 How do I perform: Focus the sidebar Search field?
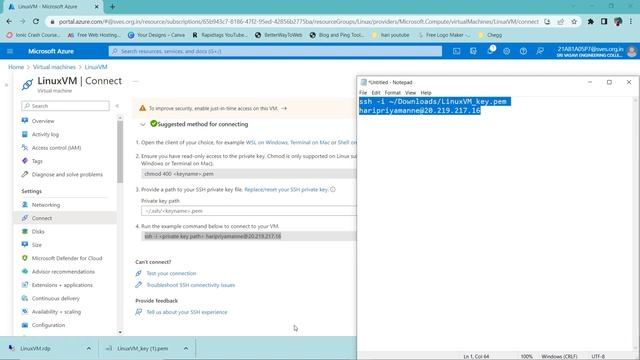[x=65, y=106]
